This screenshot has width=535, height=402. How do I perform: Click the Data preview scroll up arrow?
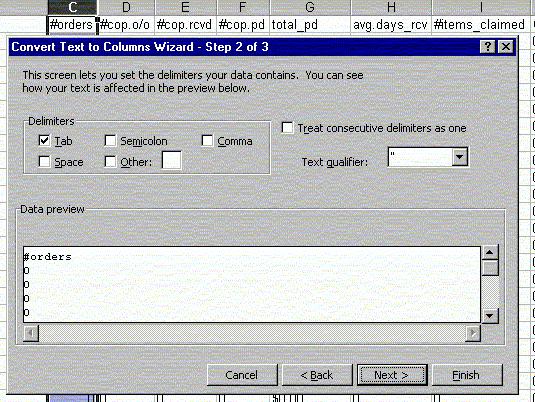pyautogui.click(x=490, y=252)
